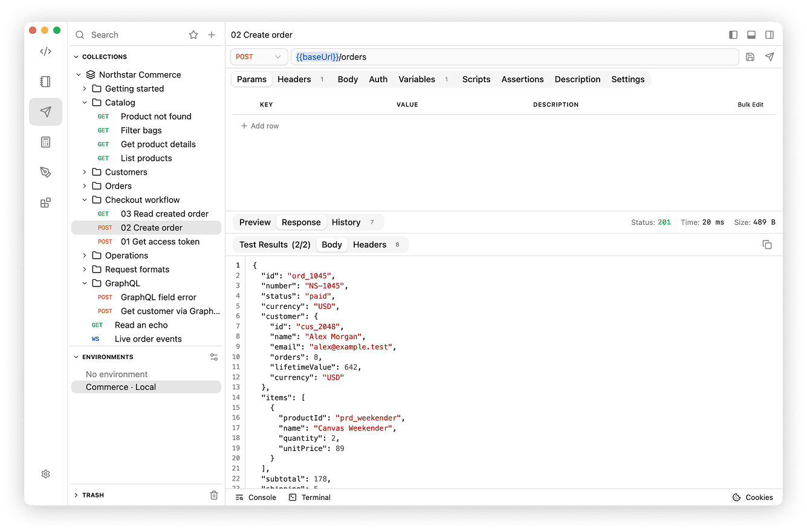Toggle right sidebar layout icon
Viewport: 807px width, 532px height.
point(770,35)
